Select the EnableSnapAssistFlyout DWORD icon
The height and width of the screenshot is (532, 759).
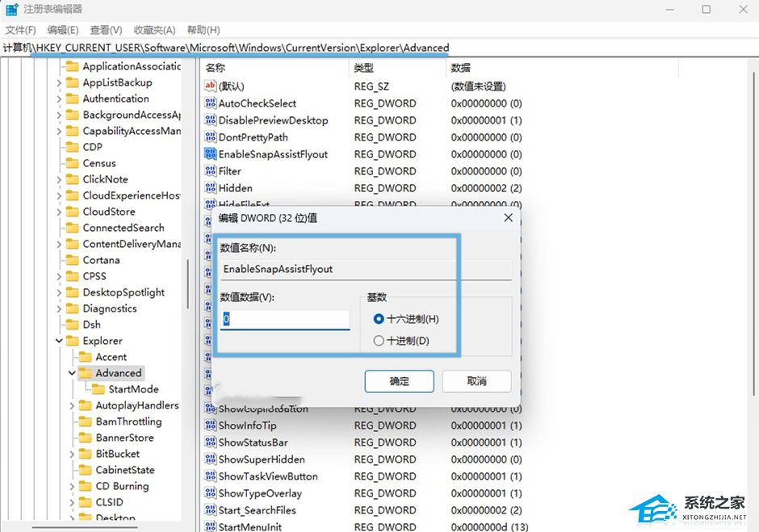pos(210,154)
